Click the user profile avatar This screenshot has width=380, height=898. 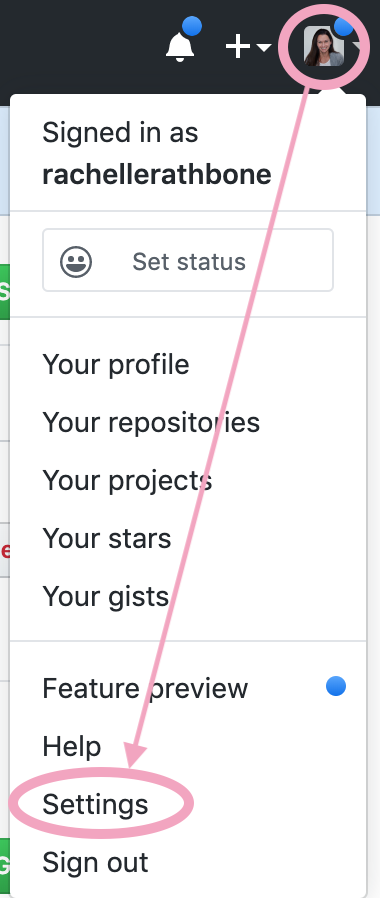[x=323, y=46]
